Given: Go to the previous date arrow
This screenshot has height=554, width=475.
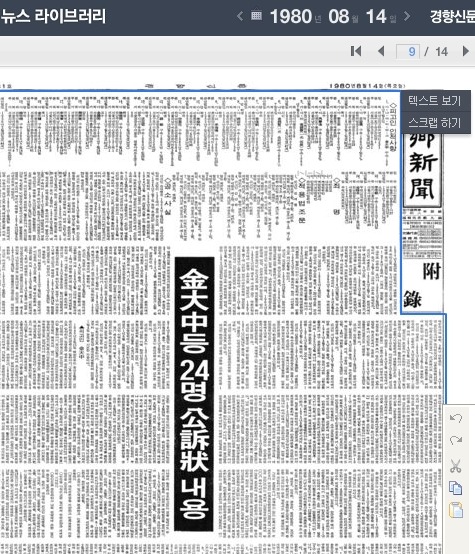Looking at the screenshot, I should pyautogui.click(x=240, y=16).
